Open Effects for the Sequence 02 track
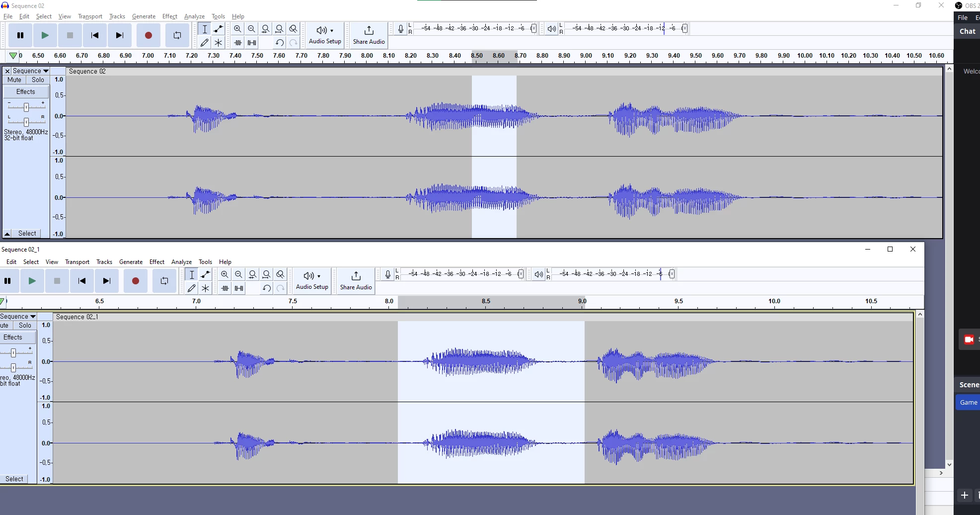The width and height of the screenshot is (980, 515). [x=26, y=91]
